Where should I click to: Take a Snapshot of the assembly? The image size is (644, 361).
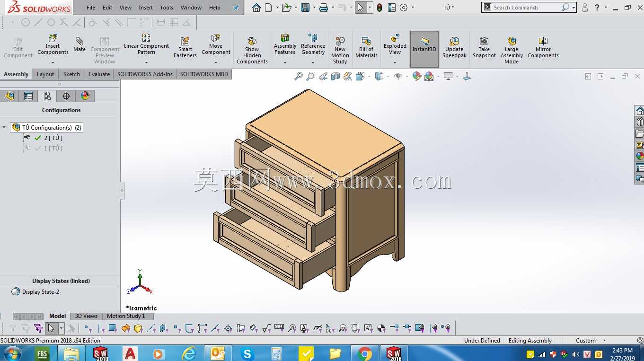click(484, 47)
